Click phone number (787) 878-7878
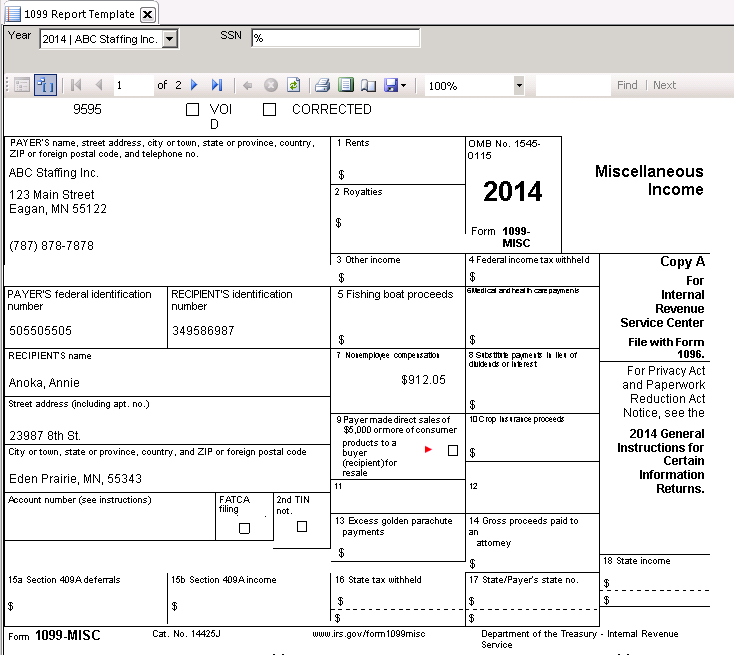The image size is (734, 655). click(x=51, y=246)
